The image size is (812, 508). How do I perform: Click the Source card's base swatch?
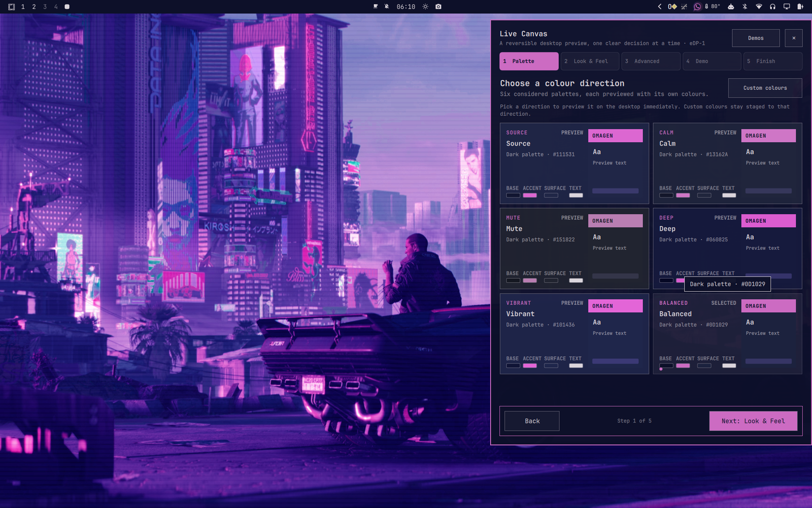pos(513,195)
